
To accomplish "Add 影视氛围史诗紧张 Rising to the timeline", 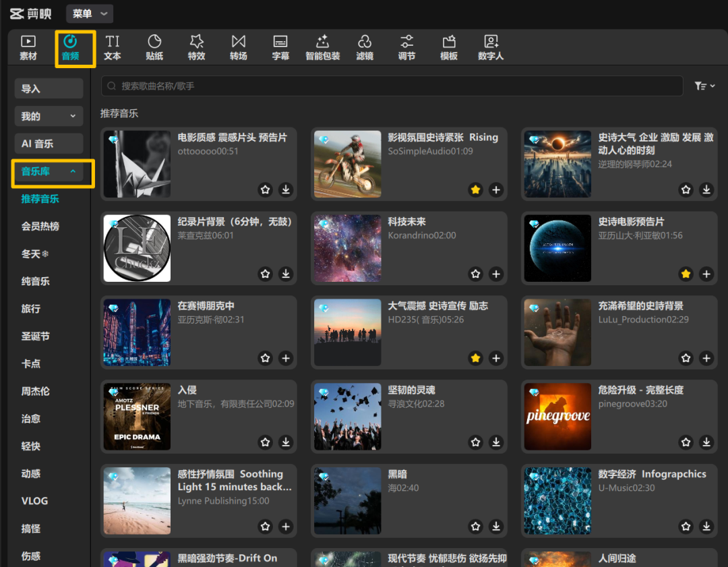I will (x=496, y=189).
